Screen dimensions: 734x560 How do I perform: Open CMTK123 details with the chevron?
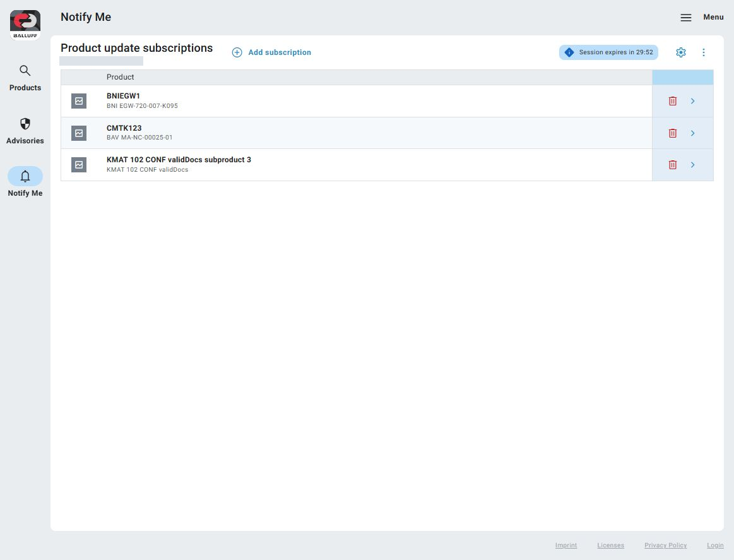click(693, 133)
